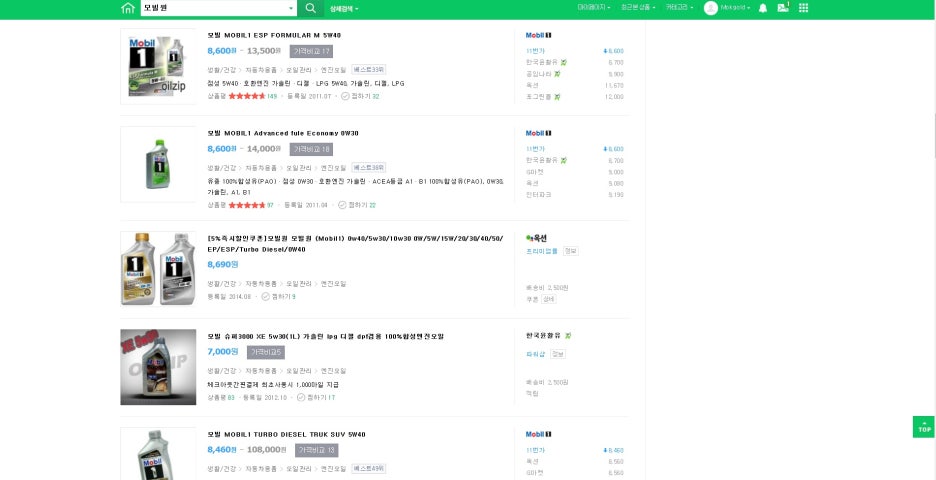Screen dimensions: 936x480
Task: Click G마켓 seller in Advanced Economy price list
Action: point(534,172)
